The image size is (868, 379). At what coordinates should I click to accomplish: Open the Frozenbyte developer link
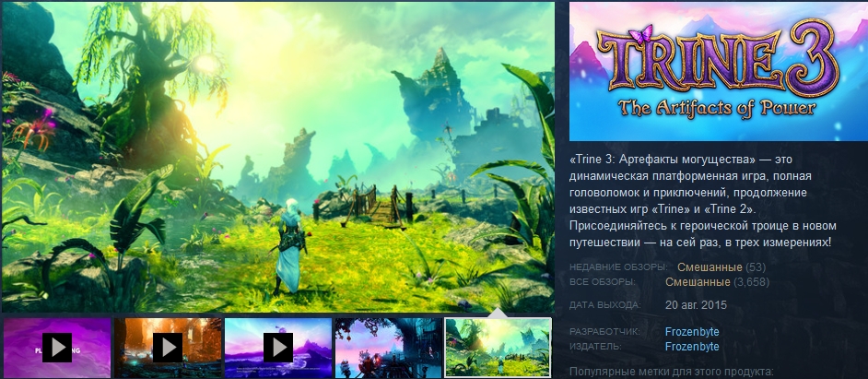(x=692, y=332)
